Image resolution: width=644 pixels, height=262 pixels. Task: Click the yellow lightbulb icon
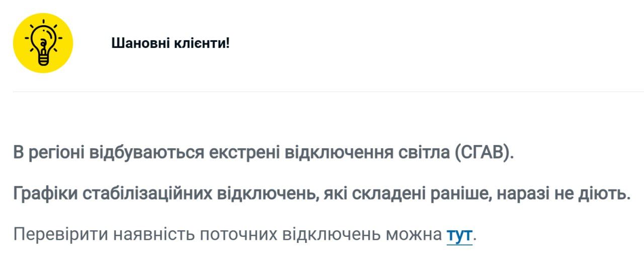click(43, 43)
